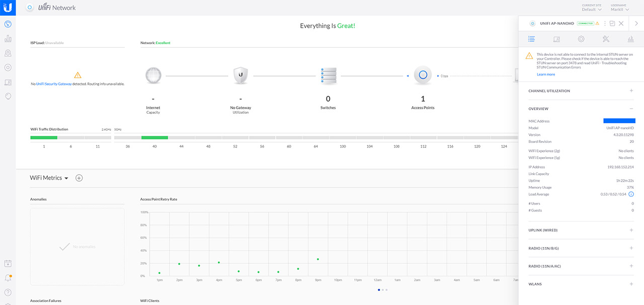Open the Devices page in left sidebar

pyautogui.click(x=8, y=67)
